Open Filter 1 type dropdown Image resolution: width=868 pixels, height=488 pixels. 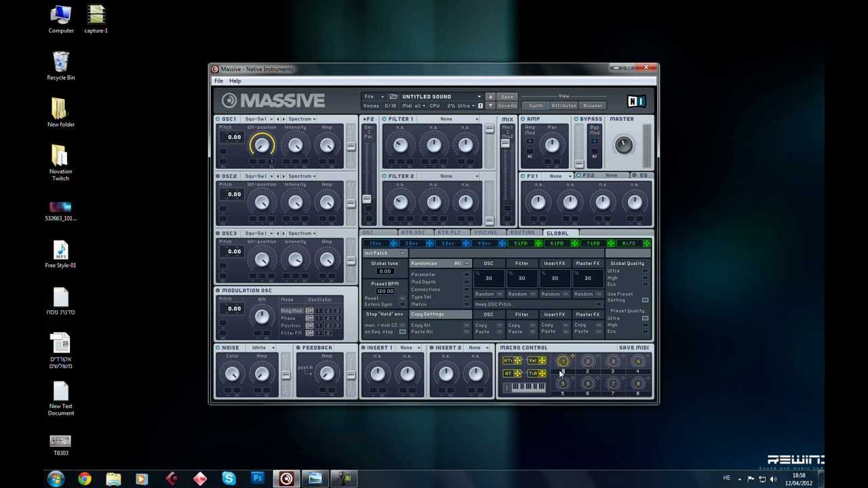pos(450,119)
